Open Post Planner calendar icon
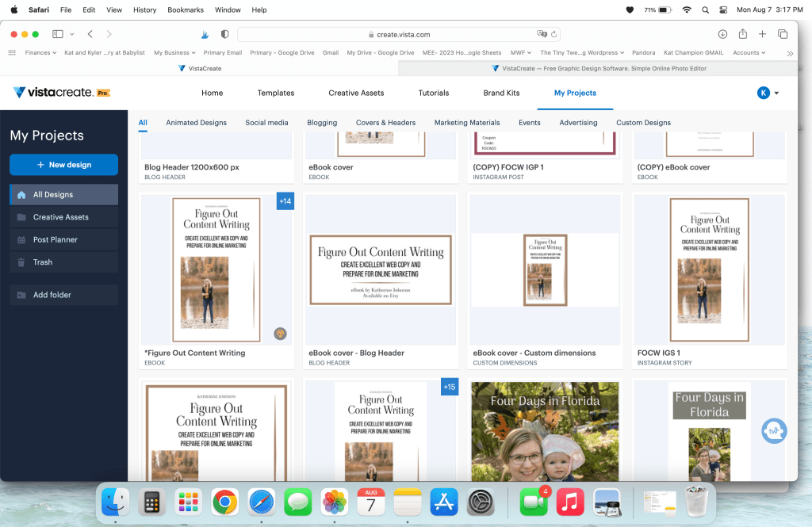 (21, 239)
